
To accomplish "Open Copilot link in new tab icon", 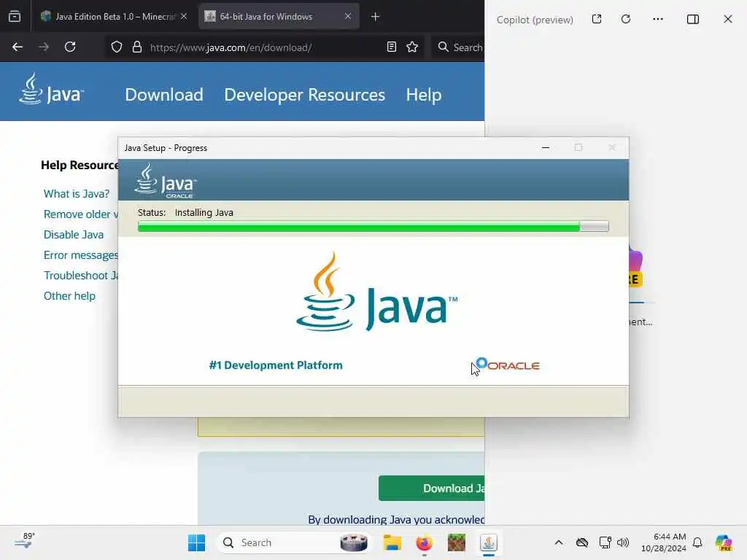I will [597, 19].
